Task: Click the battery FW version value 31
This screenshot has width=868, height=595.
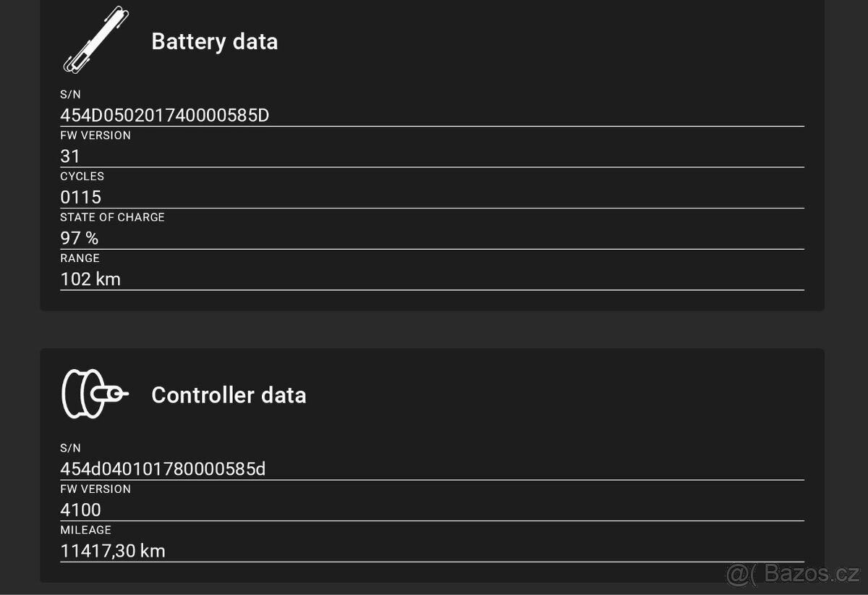Action: (70, 156)
